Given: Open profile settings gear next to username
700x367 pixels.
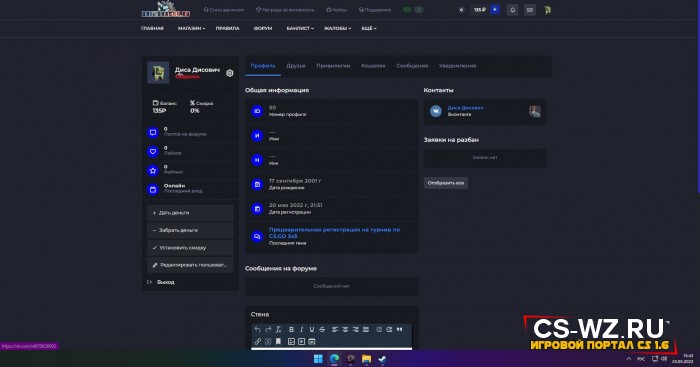Looking at the screenshot, I should pyautogui.click(x=229, y=73).
